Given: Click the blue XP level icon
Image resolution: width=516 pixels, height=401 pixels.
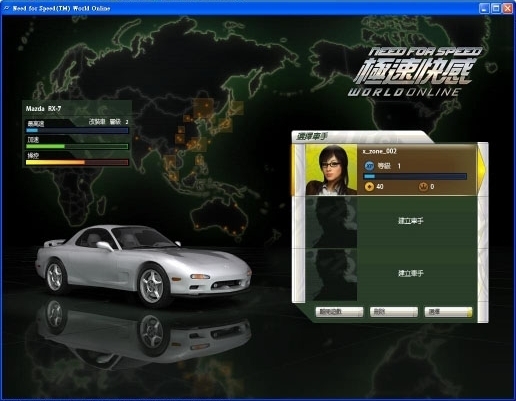Looking at the screenshot, I should point(369,166).
